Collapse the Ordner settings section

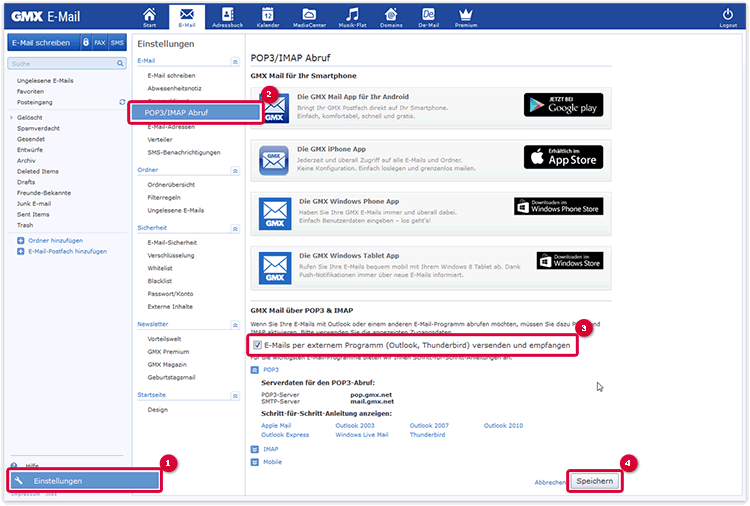(x=235, y=171)
